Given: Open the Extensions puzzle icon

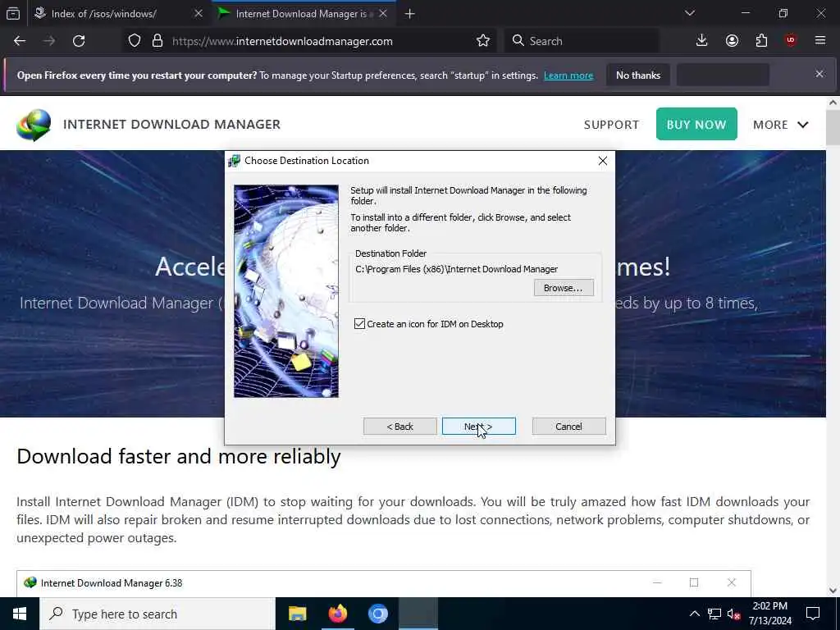Looking at the screenshot, I should tap(761, 41).
